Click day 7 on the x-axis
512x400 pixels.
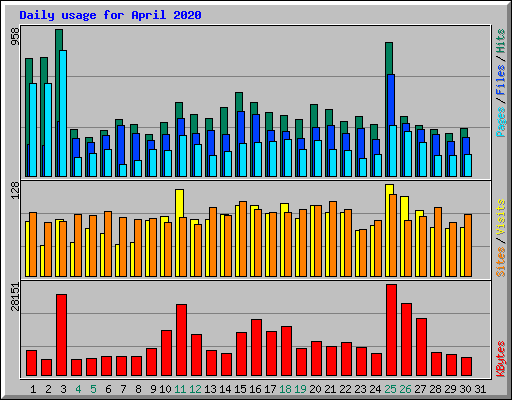click(123, 389)
